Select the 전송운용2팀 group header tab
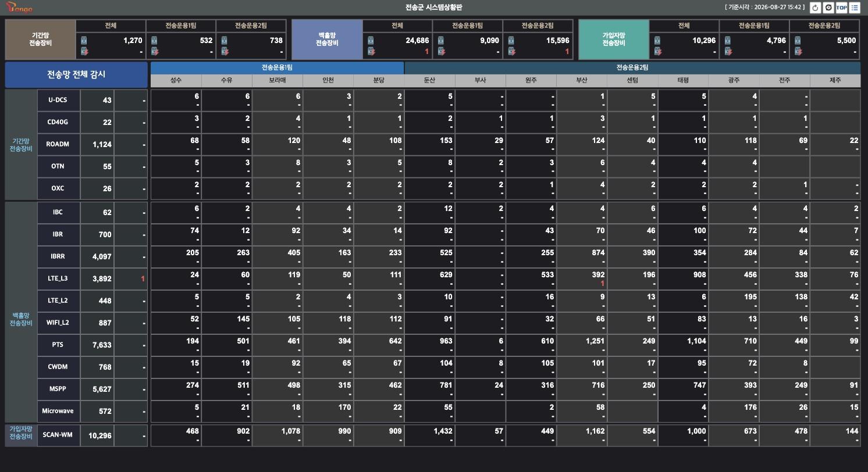Screen dimensions: 868x472 pyautogui.click(x=632, y=67)
